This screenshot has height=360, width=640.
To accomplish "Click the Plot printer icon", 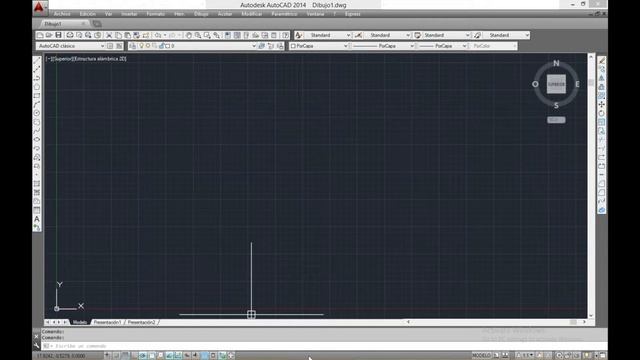I will click(70, 36).
